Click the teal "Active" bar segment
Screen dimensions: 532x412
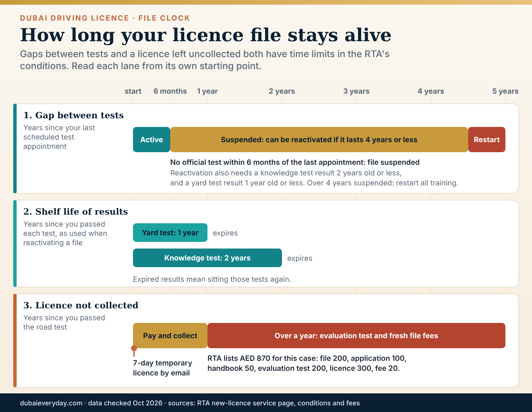pyautogui.click(x=152, y=140)
